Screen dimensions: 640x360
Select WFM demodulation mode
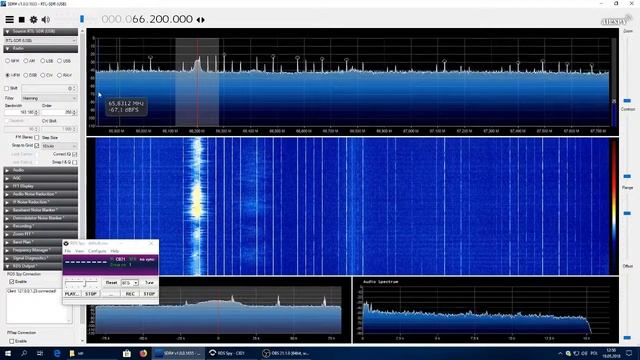click(x=13, y=75)
